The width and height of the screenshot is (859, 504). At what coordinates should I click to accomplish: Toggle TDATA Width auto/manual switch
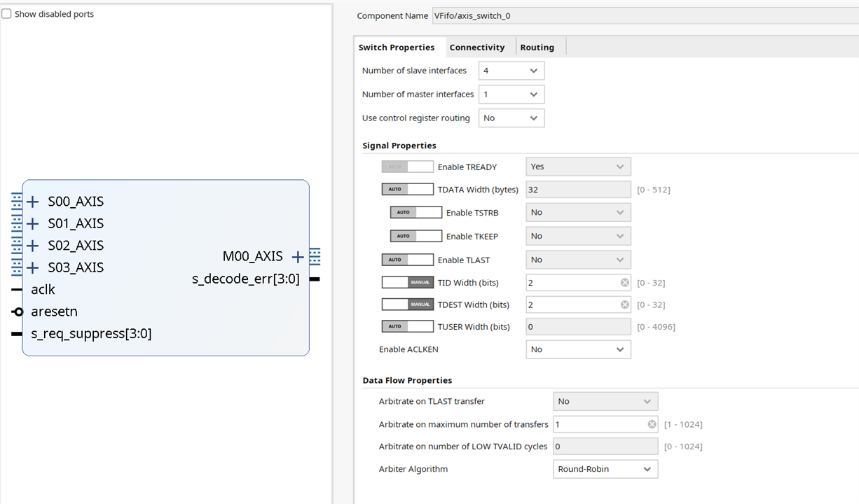point(407,189)
